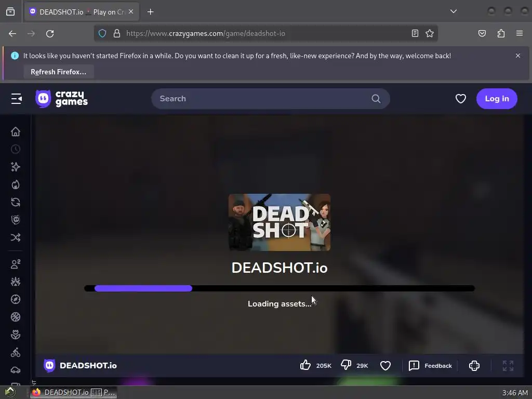This screenshot has height=399, width=532.
Task: Click the Log in button
Action: (x=497, y=99)
